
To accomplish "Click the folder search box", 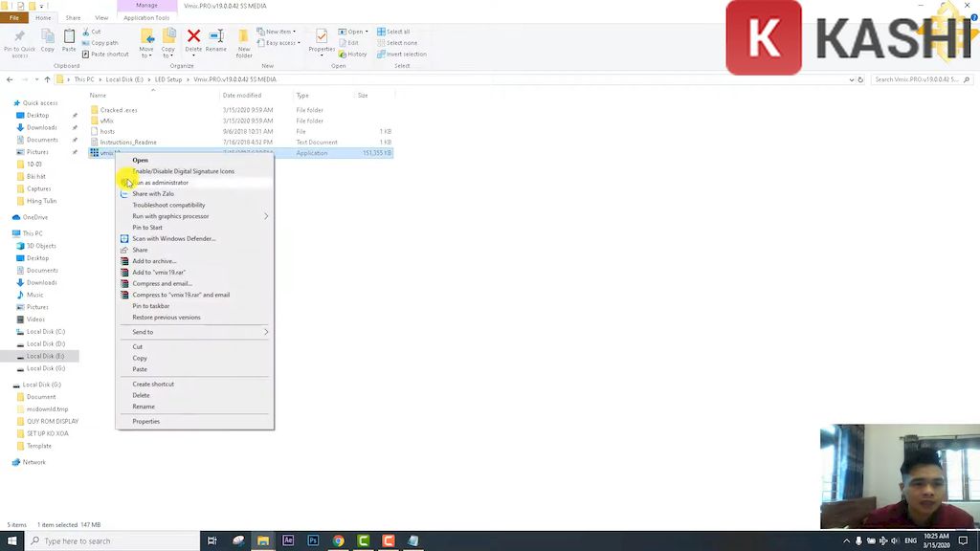I will [x=917, y=79].
